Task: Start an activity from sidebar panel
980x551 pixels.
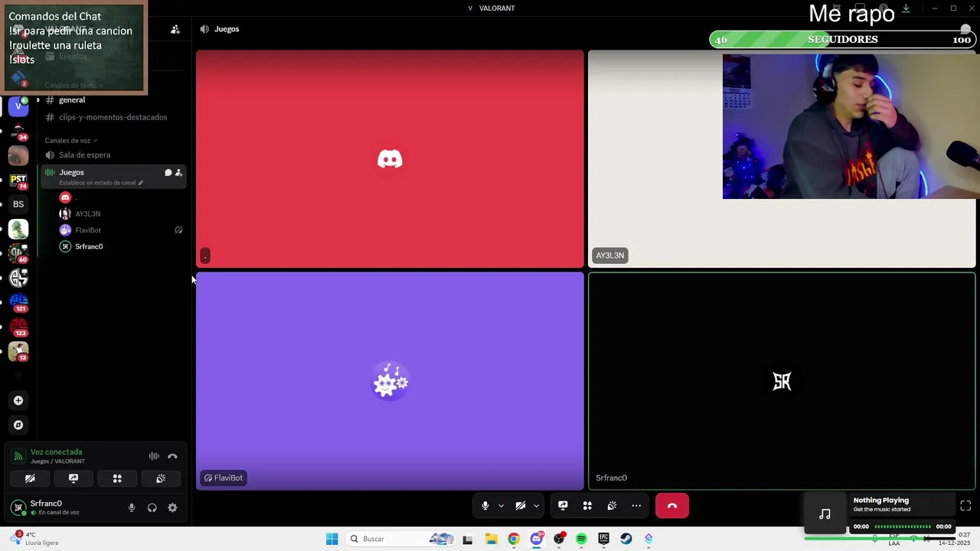Action: tap(117, 478)
